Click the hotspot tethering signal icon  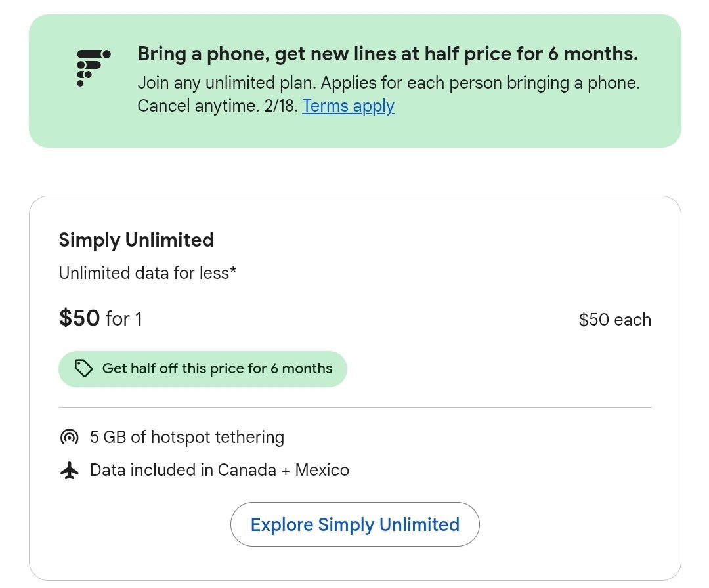tap(69, 437)
